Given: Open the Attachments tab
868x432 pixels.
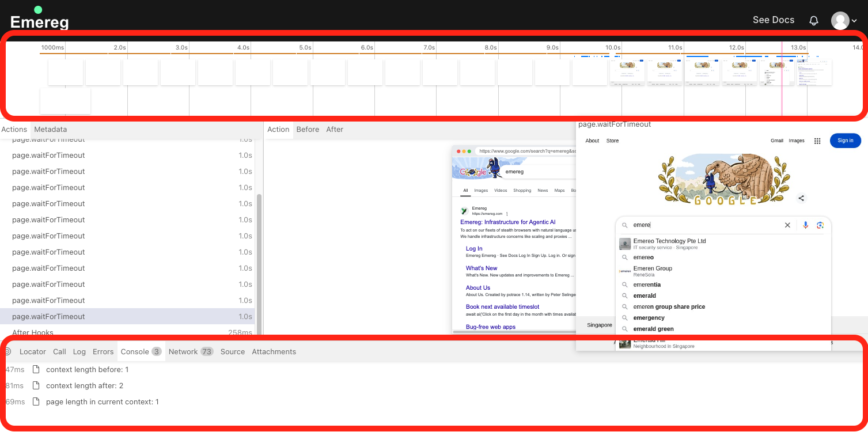Looking at the screenshot, I should point(274,351).
